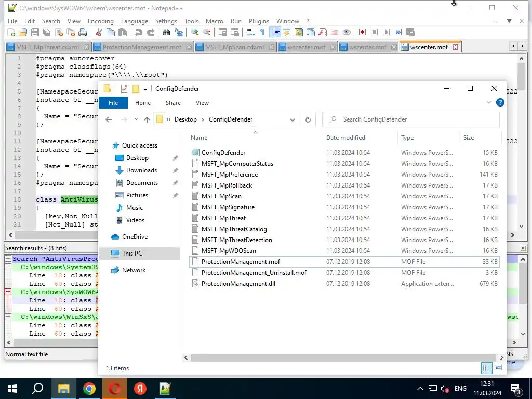Viewport: 532px width, 399px height.
Task: Cut selection with the scissors icon
Action: [x=99, y=33]
